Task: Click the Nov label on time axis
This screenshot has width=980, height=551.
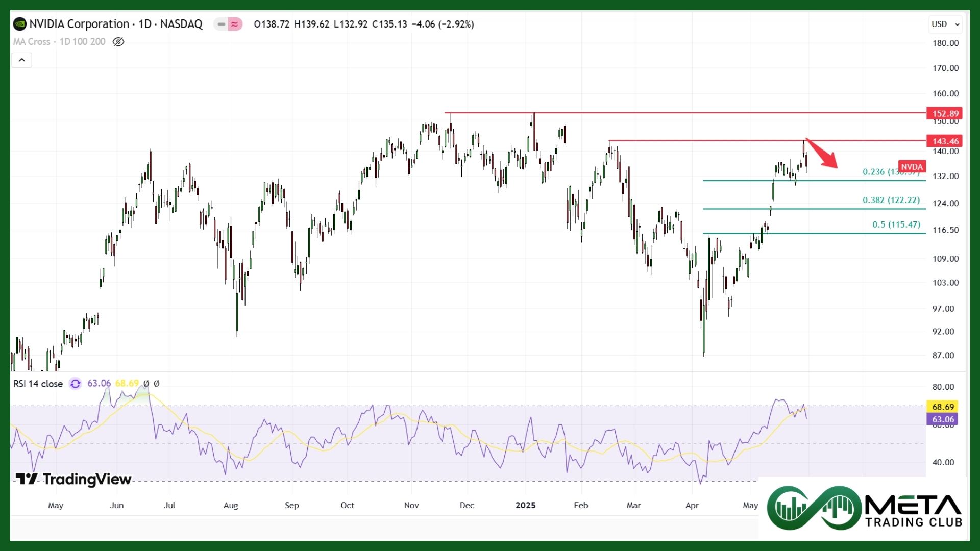Action: click(x=411, y=505)
